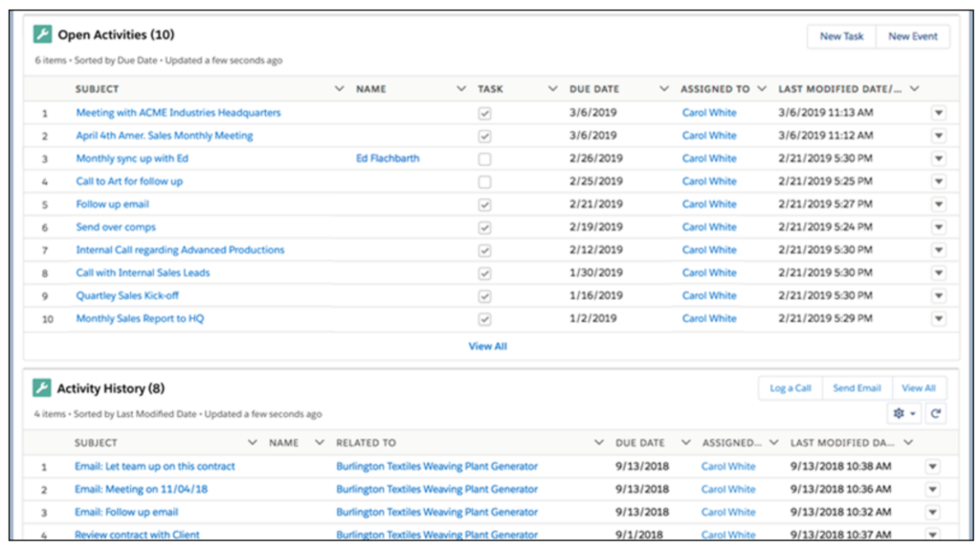Open row actions for Send over comps
The height and width of the screenshot is (548, 980).
coord(939,228)
